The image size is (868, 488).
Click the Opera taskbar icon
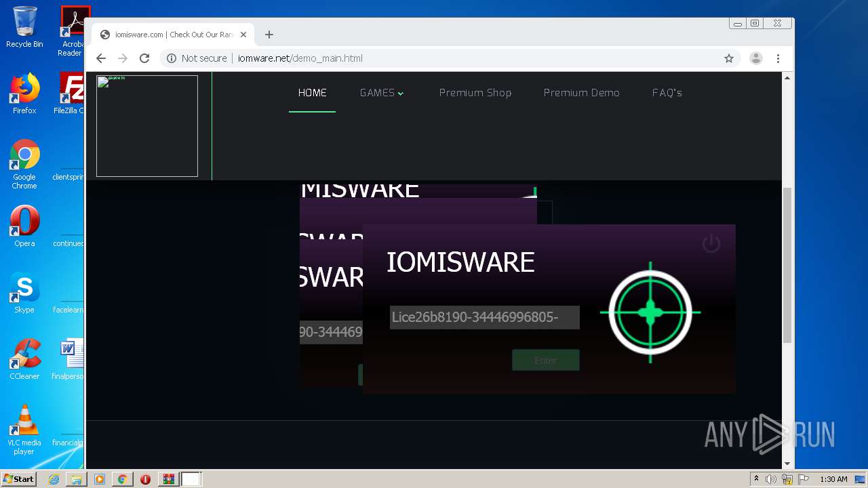[x=145, y=479]
